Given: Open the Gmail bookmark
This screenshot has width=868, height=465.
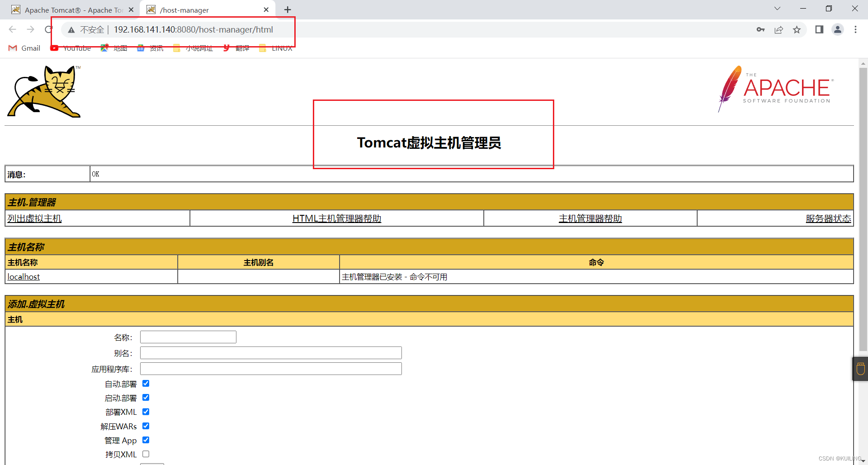Looking at the screenshot, I should coord(24,48).
